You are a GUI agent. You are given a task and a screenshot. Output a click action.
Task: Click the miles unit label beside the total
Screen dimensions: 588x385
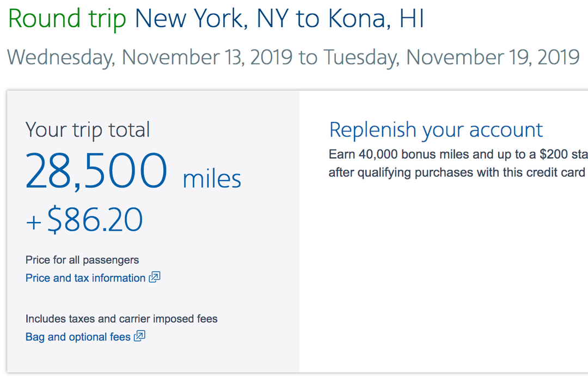coord(211,177)
